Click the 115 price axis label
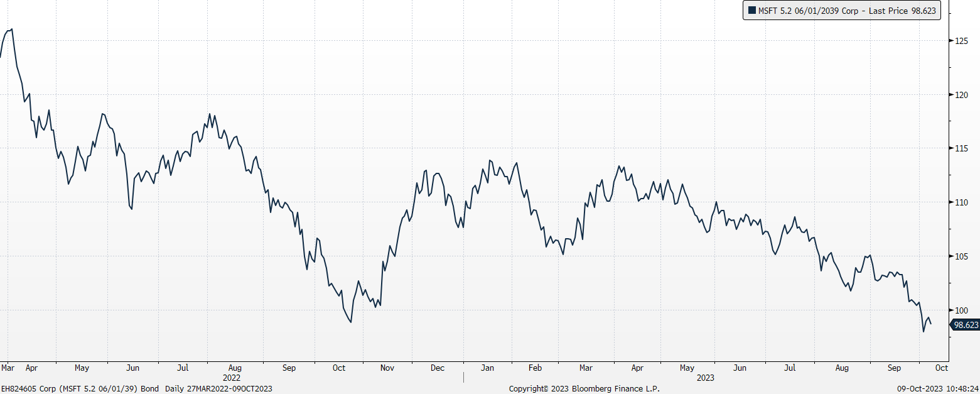This screenshot has width=980, height=394. pyautogui.click(x=961, y=148)
